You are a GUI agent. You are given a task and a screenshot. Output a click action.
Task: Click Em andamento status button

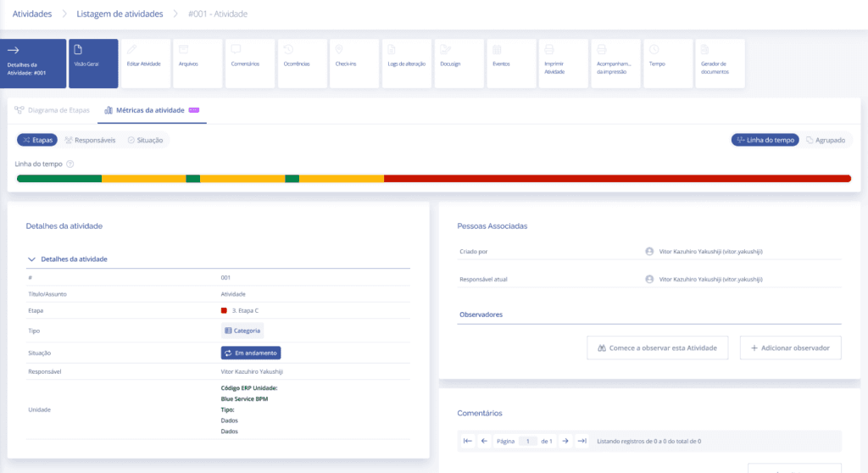coord(251,353)
